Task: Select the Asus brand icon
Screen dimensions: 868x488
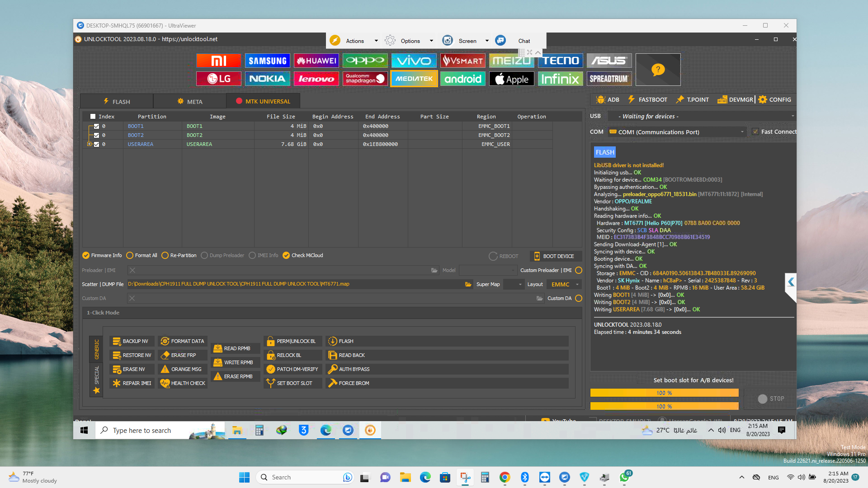Action: (609, 61)
